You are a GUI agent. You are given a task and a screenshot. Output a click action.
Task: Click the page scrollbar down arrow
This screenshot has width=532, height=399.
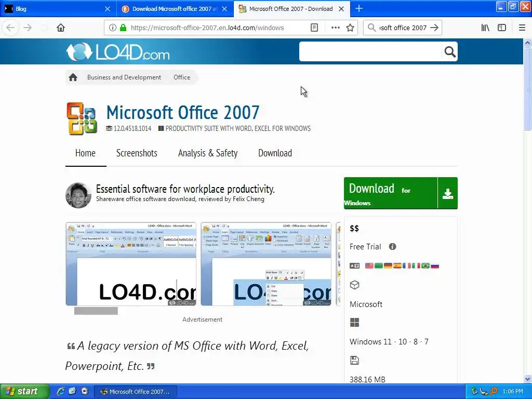(x=527, y=379)
